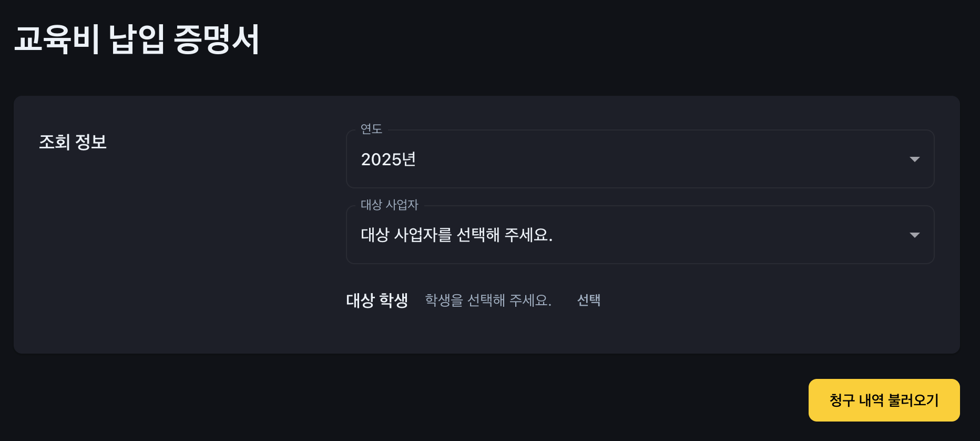Image resolution: width=980 pixels, height=441 pixels.
Task: Click the 조회 정보 section title
Action: point(73,142)
